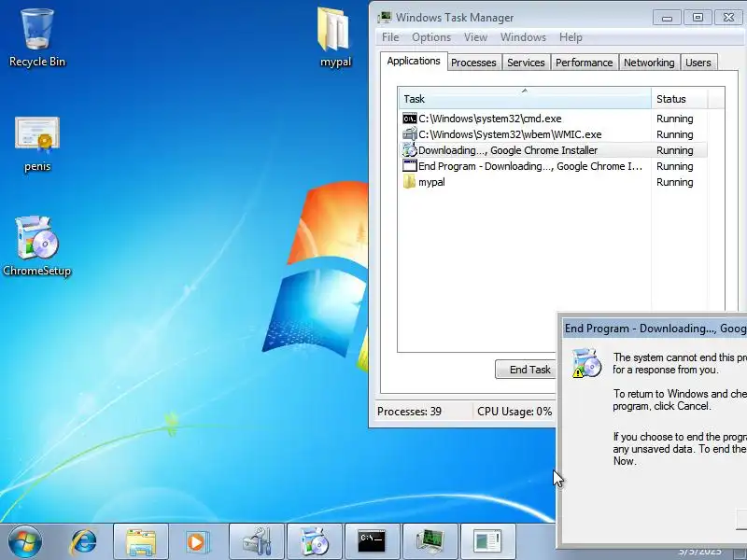Close the Windows Task Manager window
The height and width of the screenshot is (560, 747).
pyautogui.click(x=728, y=18)
